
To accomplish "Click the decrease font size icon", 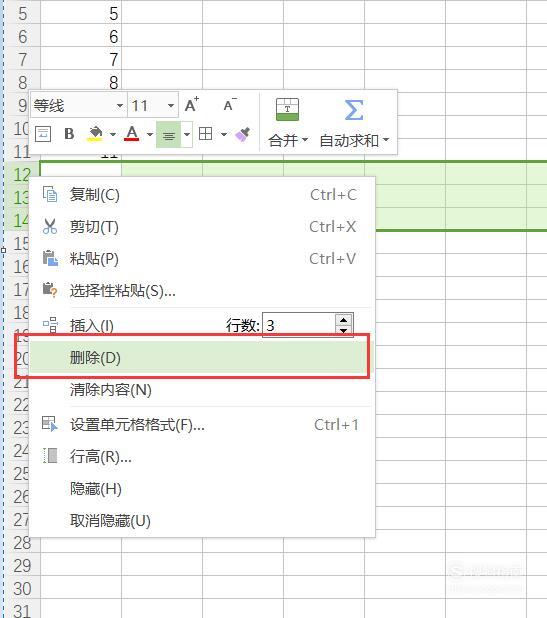I will (230, 105).
